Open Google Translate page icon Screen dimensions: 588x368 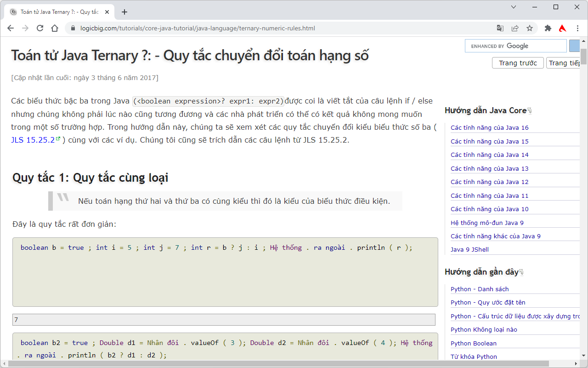tap(500, 28)
